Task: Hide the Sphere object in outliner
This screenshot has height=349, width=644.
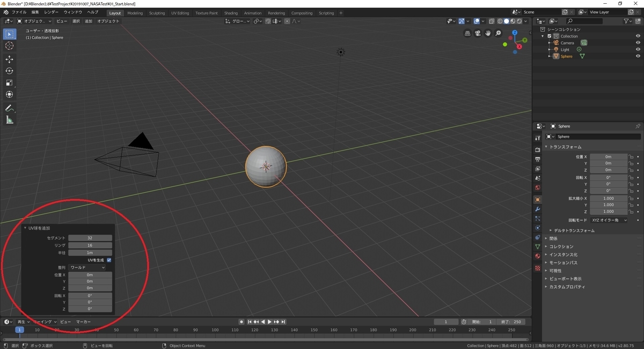Action: tap(638, 56)
